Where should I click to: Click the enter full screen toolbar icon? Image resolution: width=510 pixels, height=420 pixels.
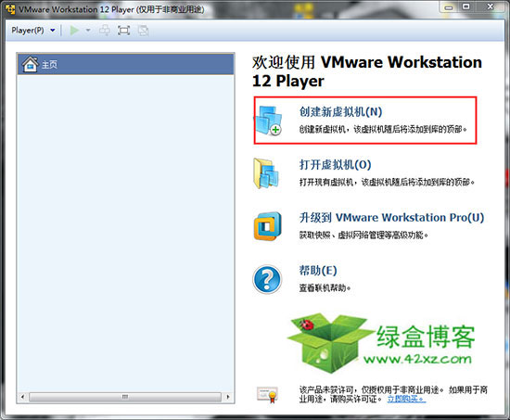pyautogui.click(x=123, y=31)
